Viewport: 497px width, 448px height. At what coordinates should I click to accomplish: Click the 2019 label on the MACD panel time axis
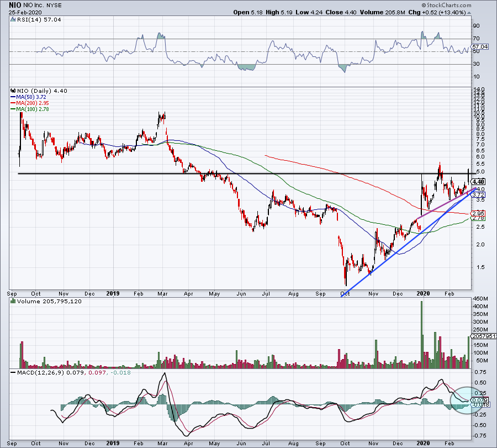click(113, 443)
